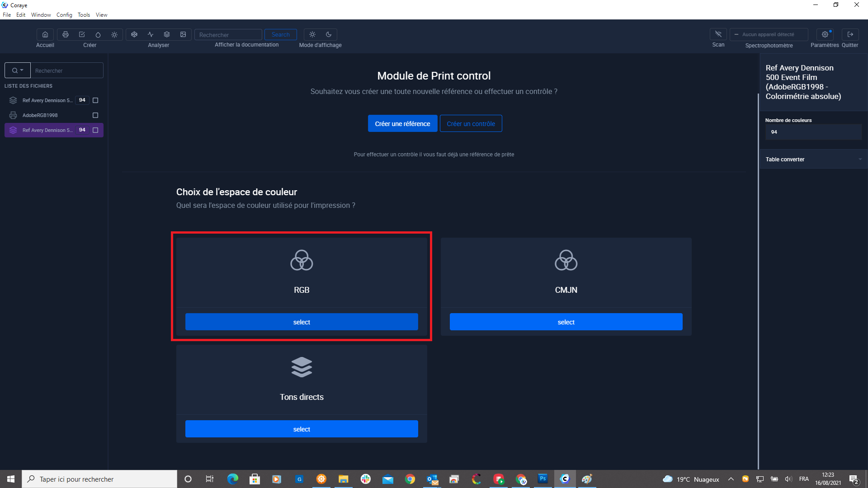Click the ink drop icon in Créer group

[98, 34]
